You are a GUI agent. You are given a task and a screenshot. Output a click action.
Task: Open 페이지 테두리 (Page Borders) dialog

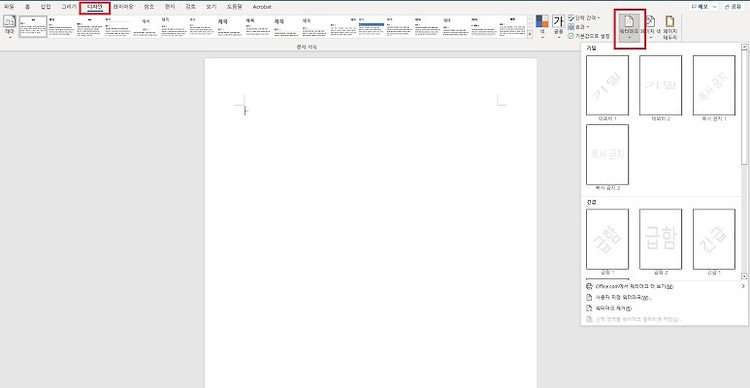click(x=670, y=28)
